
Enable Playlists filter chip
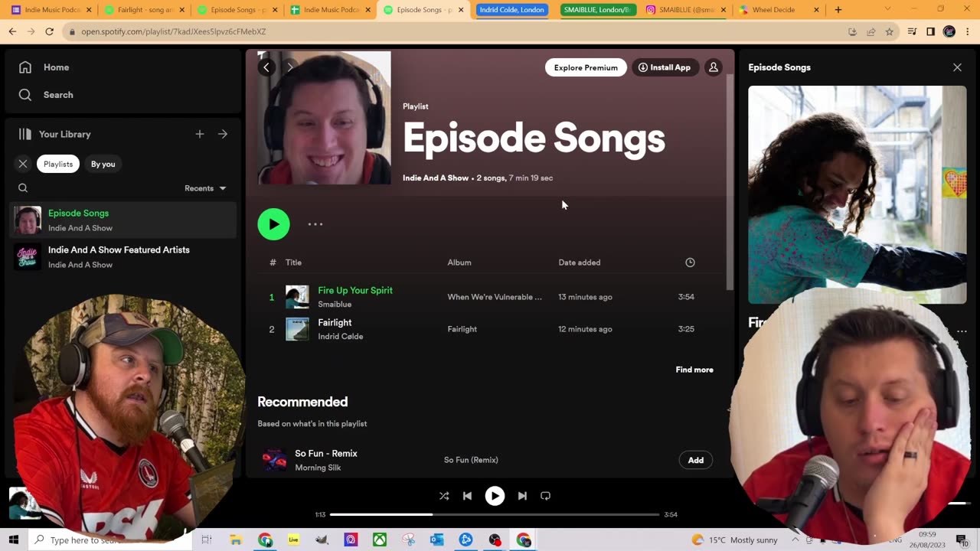58,164
